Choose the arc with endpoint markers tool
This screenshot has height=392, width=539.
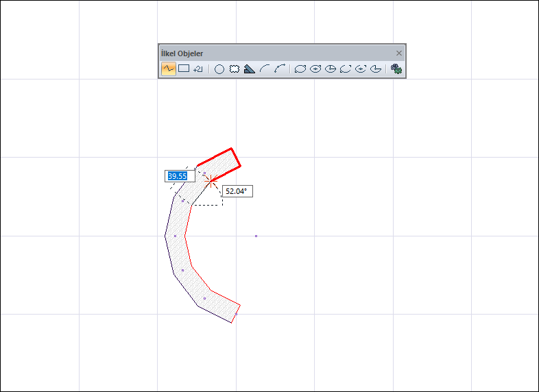(280, 69)
